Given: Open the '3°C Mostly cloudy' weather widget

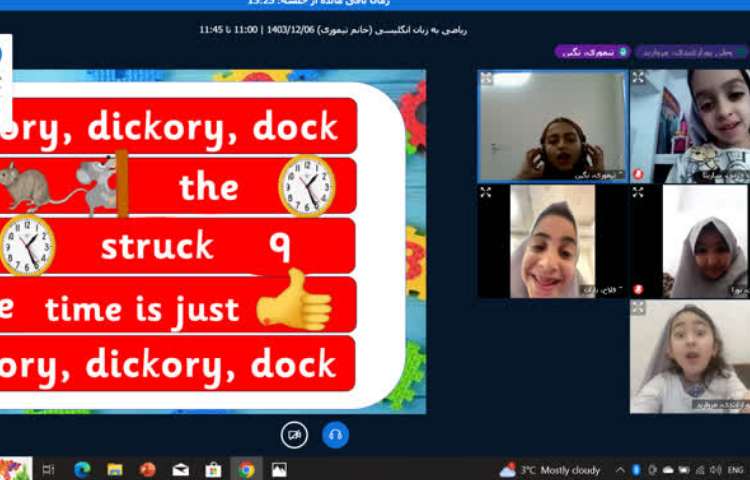Looking at the screenshot, I should (x=550, y=470).
